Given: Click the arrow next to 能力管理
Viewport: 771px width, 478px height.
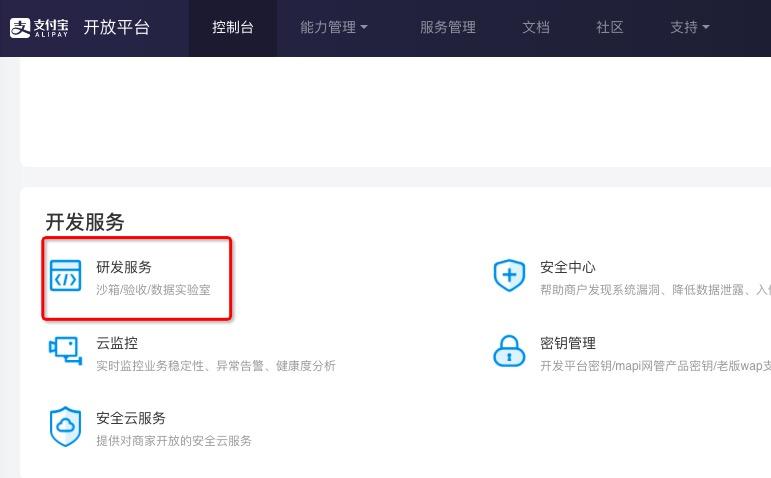Looking at the screenshot, I should pyautogui.click(x=364, y=27).
